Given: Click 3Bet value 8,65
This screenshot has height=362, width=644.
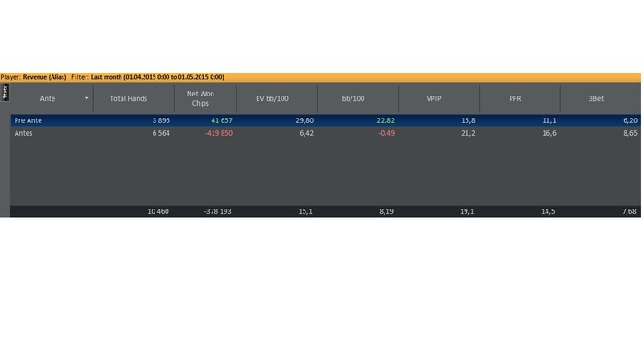Looking at the screenshot, I should 630,133.
